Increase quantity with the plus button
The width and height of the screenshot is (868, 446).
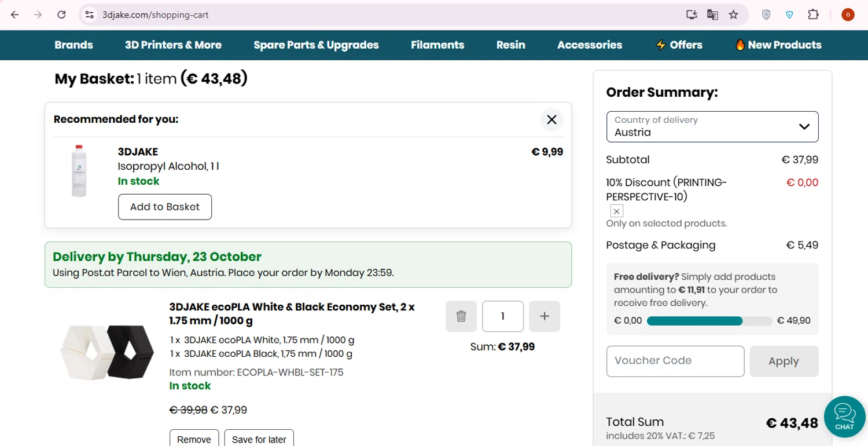(545, 316)
